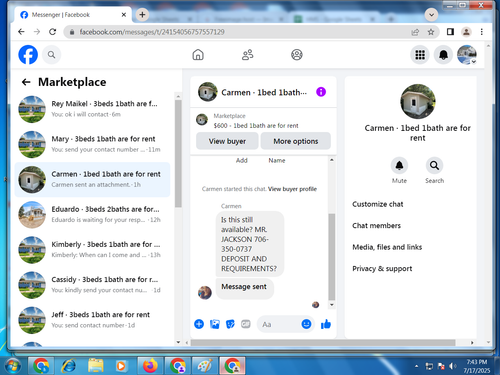Screen dimensions: 500x375
Task: Open Kimberly 3beds 1bath conversation
Action: click(93, 250)
